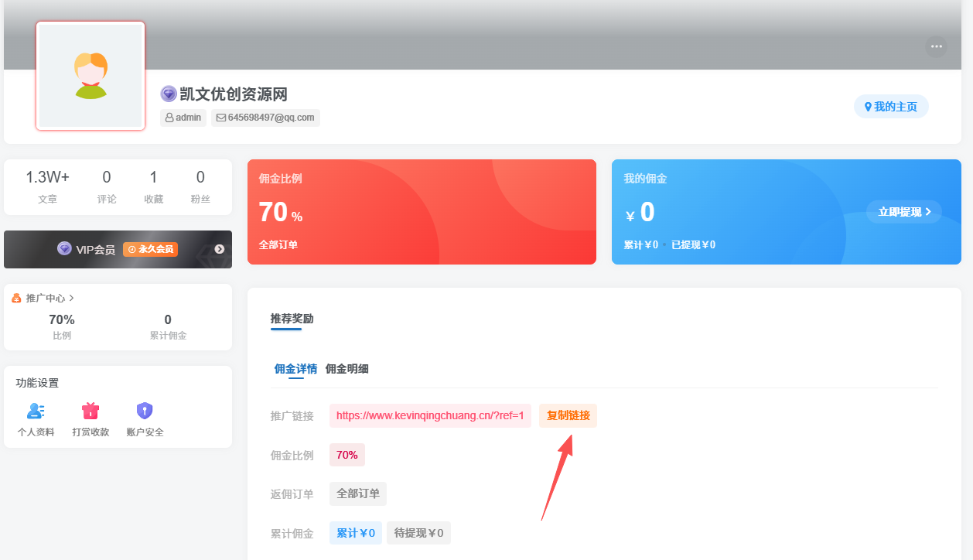Image resolution: width=973 pixels, height=560 pixels.
Task: Open 打赏收款 gift payment settings
Action: [x=90, y=411]
